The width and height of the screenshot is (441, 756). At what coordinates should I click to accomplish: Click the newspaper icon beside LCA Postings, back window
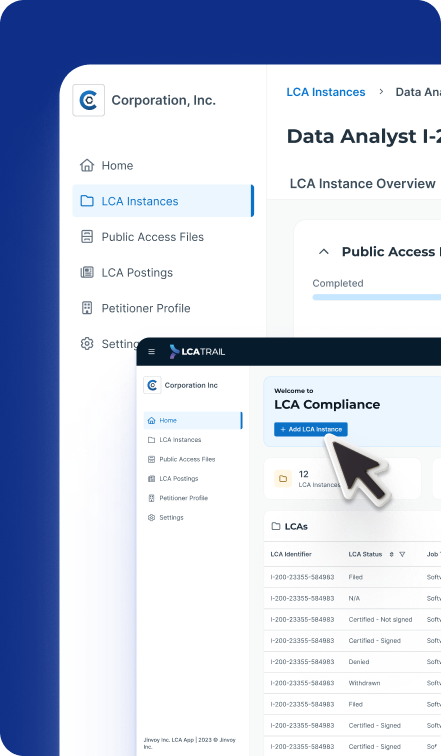(87, 272)
